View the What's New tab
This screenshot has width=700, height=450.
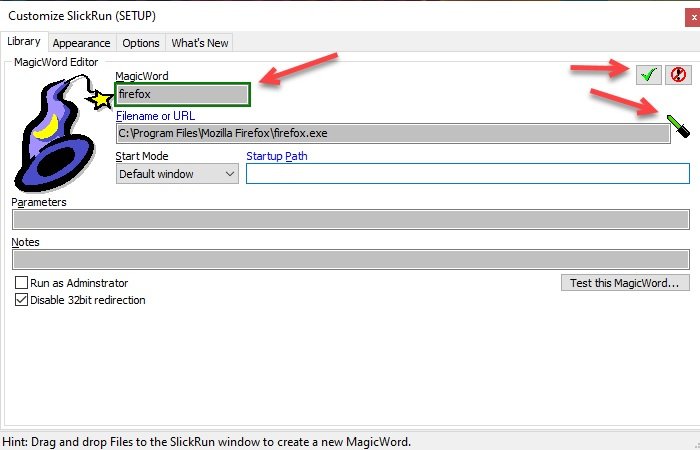coord(200,43)
